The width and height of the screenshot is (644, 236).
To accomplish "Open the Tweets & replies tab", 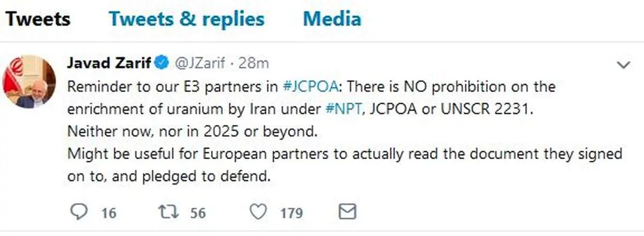I will coord(187,19).
